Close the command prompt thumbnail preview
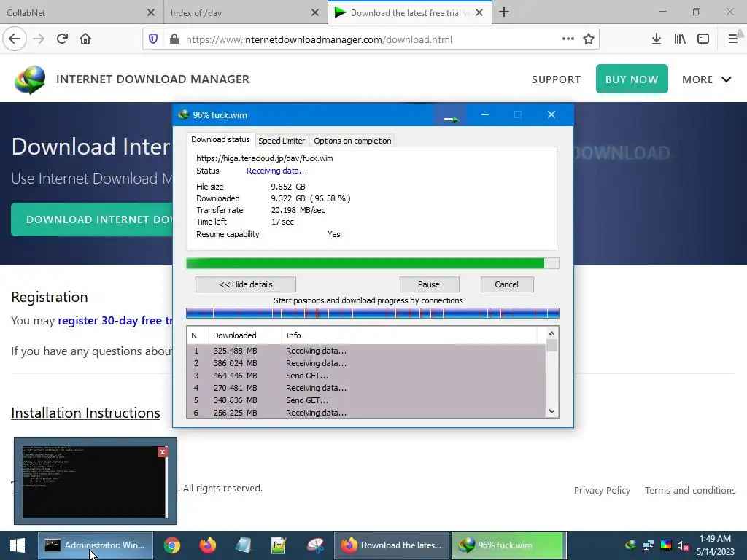This screenshot has height=560, width=747. 163,452
